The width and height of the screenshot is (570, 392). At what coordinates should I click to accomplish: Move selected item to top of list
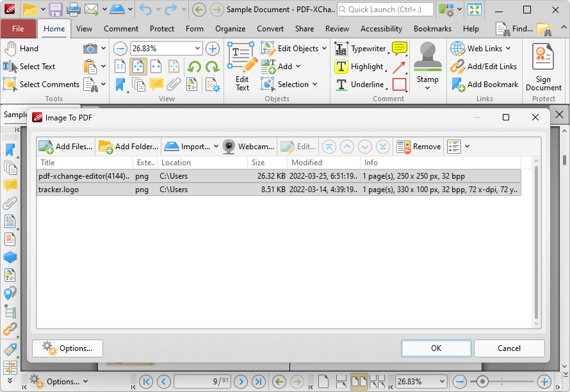329,147
